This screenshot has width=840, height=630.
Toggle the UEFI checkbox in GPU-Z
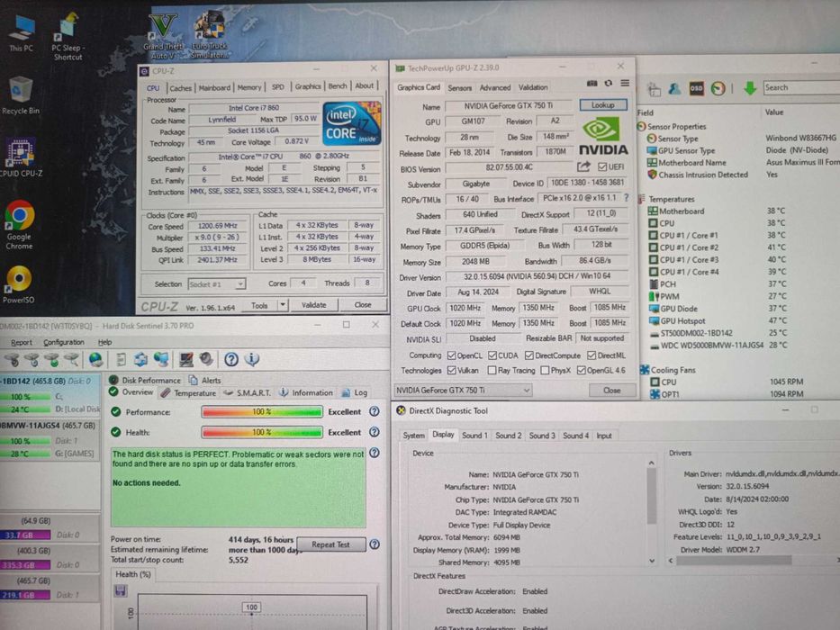tap(602, 167)
